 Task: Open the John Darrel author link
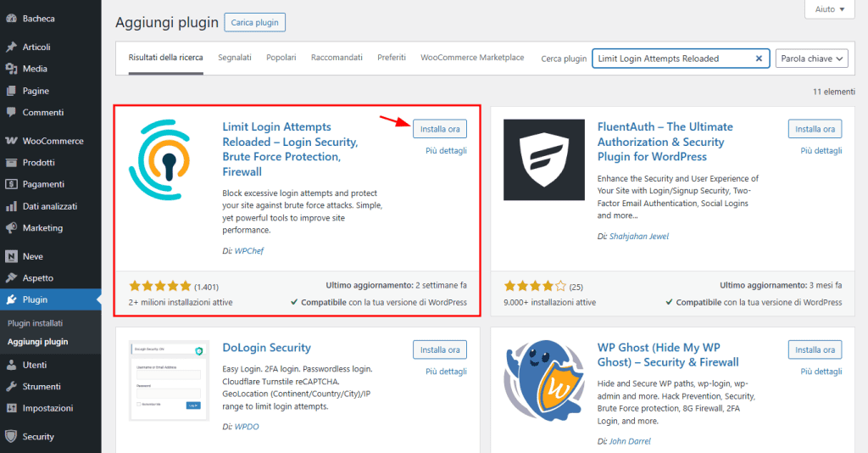630,441
